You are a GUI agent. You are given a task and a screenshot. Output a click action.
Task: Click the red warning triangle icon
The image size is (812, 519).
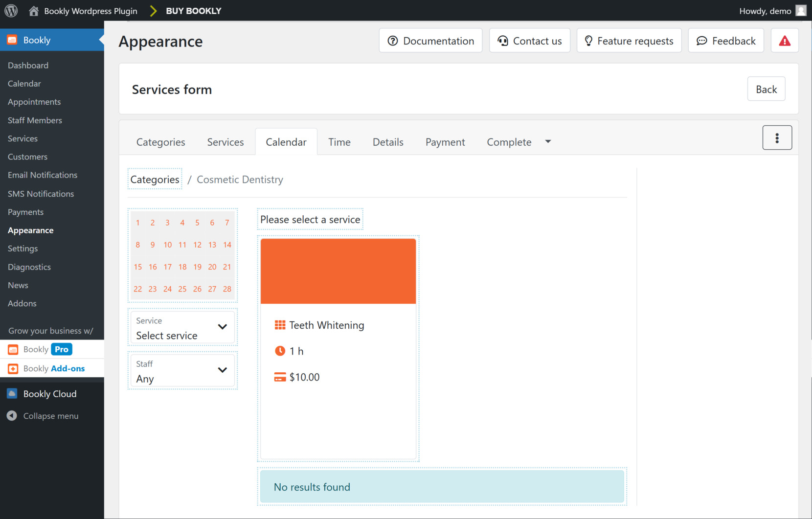click(785, 41)
